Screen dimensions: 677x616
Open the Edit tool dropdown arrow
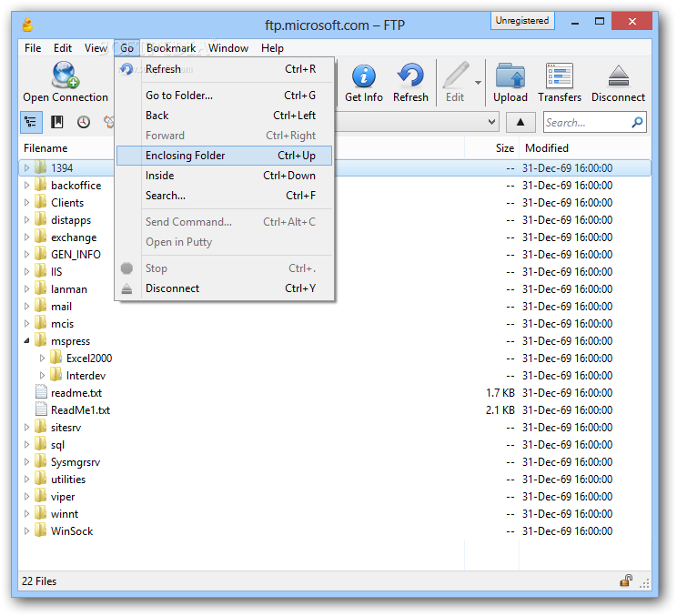click(478, 83)
